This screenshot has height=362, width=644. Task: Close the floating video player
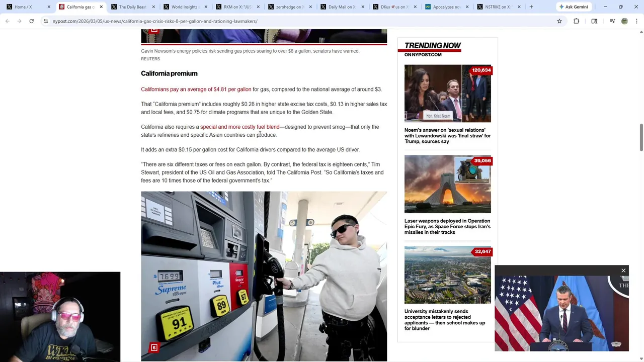tap(623, 270)
